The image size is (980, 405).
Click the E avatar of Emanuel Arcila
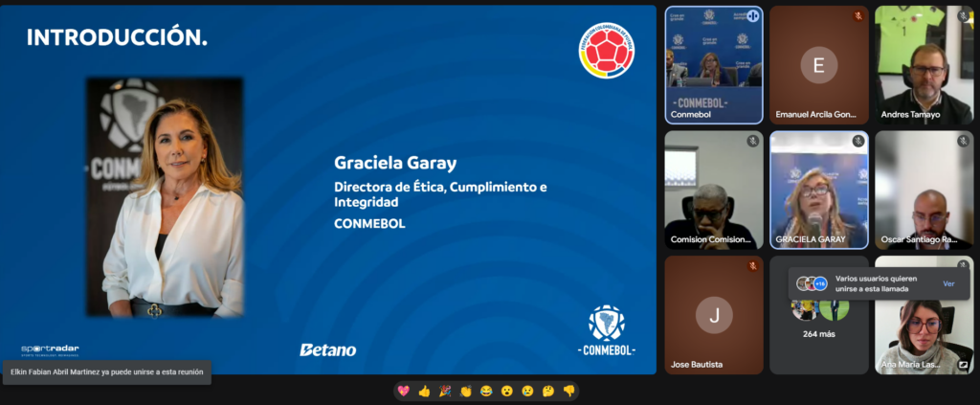[x=819, y=65]
